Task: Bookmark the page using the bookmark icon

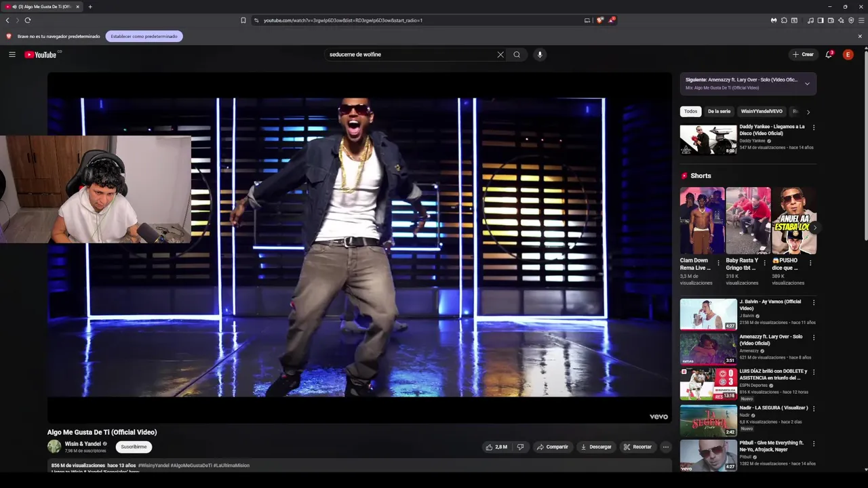Action: 243,20
